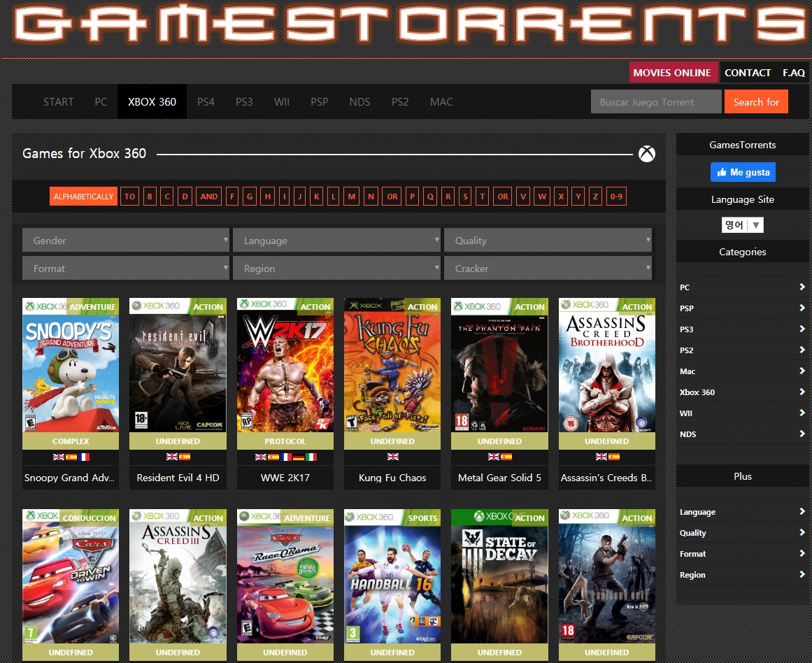Expand the NDS category in sidebar

pos(743,434)
